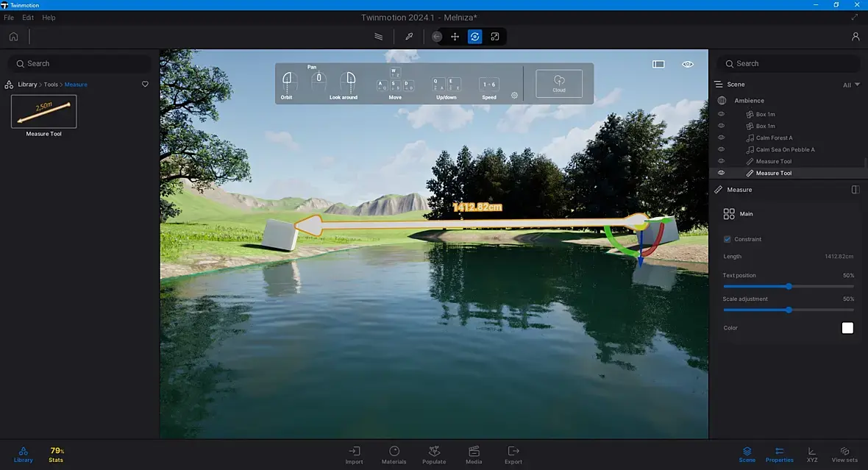The width and height of the screenshot is (868, 470).
Task: Open the Scene hamburger menu icon
Action: pos(719,84)
